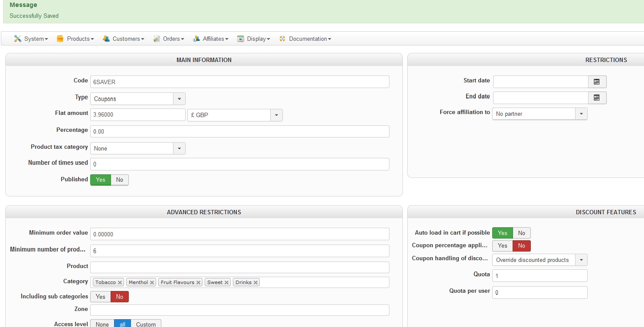Open the End date calendar picker

(597, 98)
